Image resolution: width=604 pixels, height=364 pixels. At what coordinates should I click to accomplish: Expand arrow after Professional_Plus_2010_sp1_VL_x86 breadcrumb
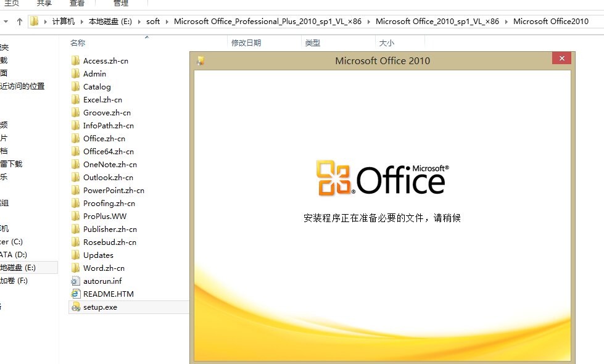coord(369,22)
